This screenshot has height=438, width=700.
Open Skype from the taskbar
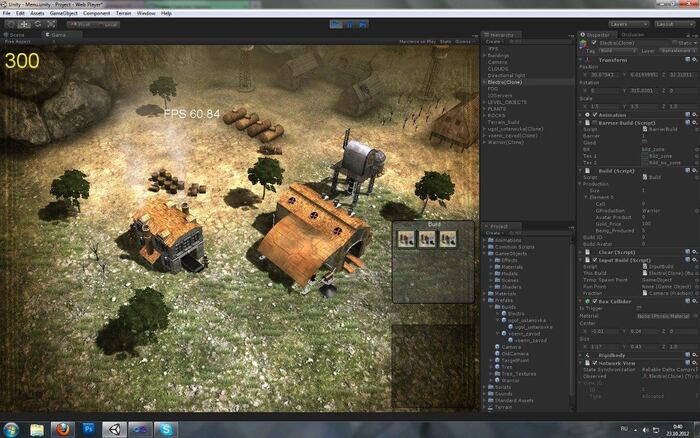166,430
